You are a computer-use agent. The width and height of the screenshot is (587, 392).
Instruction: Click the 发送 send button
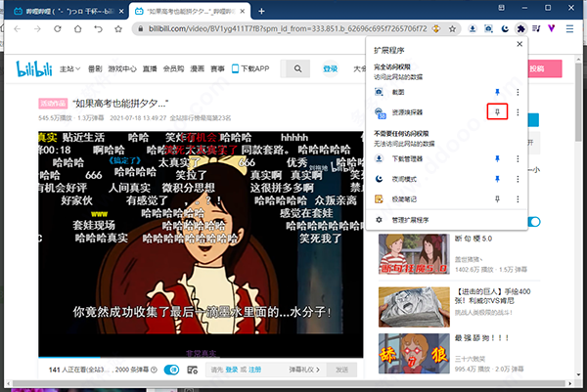[x=341, y=370]
